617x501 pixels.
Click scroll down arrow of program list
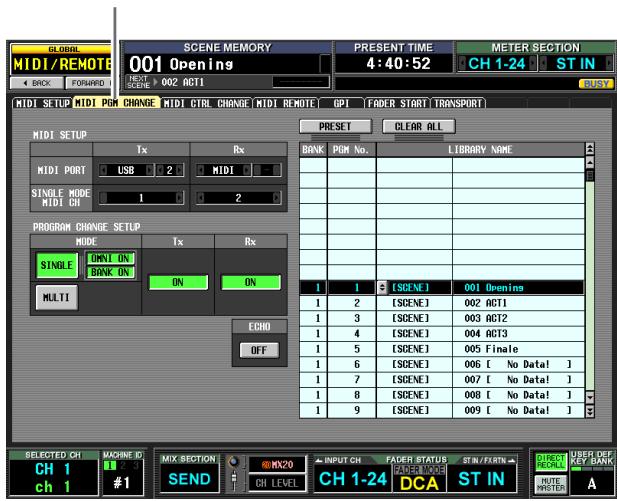click(x=590, y=397)
